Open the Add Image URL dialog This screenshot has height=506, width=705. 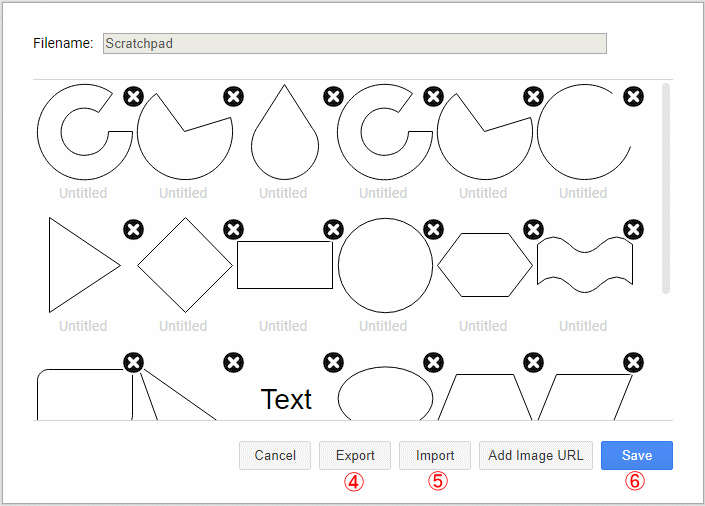pyautogui.click(x=535, y=456)
